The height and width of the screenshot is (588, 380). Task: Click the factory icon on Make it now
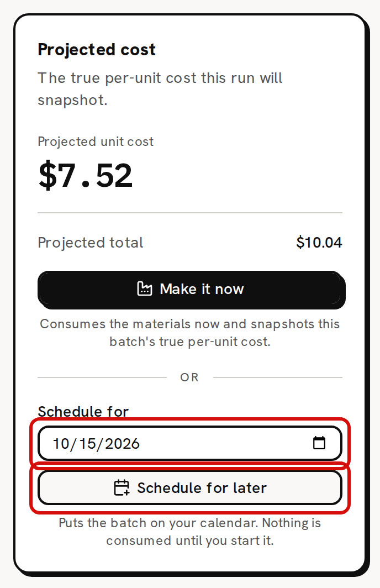click(145, 288)
